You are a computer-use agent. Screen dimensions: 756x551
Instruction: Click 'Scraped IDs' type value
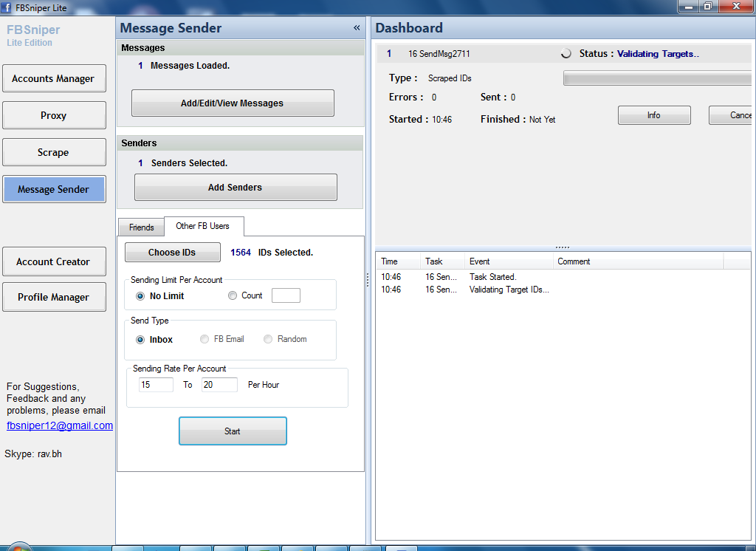click(450, 78)
